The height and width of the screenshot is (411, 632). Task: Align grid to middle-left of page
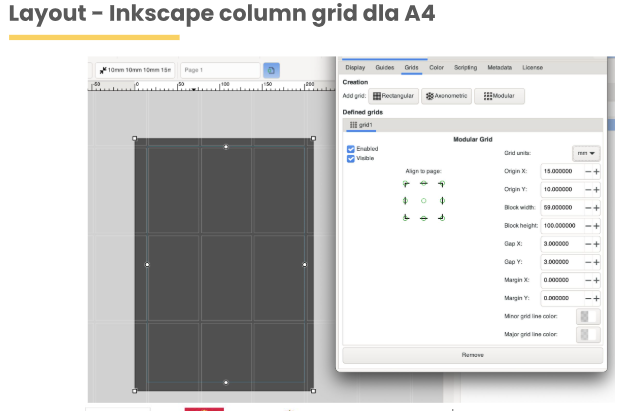pos(405,201)
